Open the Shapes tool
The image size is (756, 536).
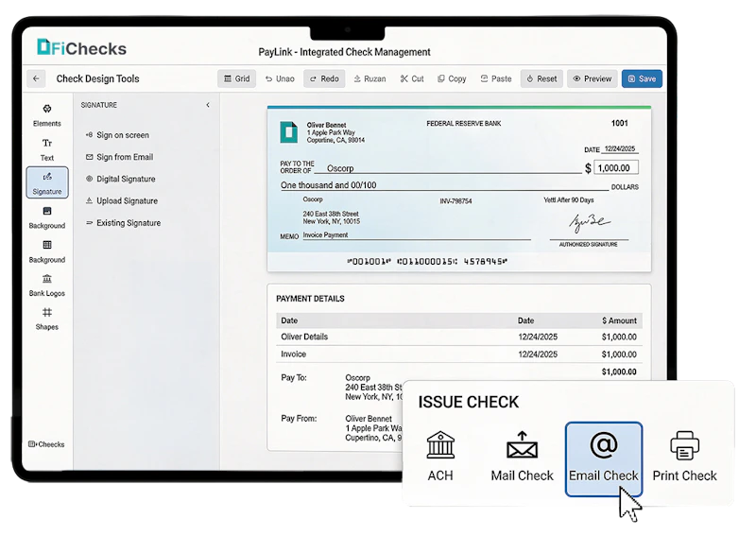[x=46, y=319]
